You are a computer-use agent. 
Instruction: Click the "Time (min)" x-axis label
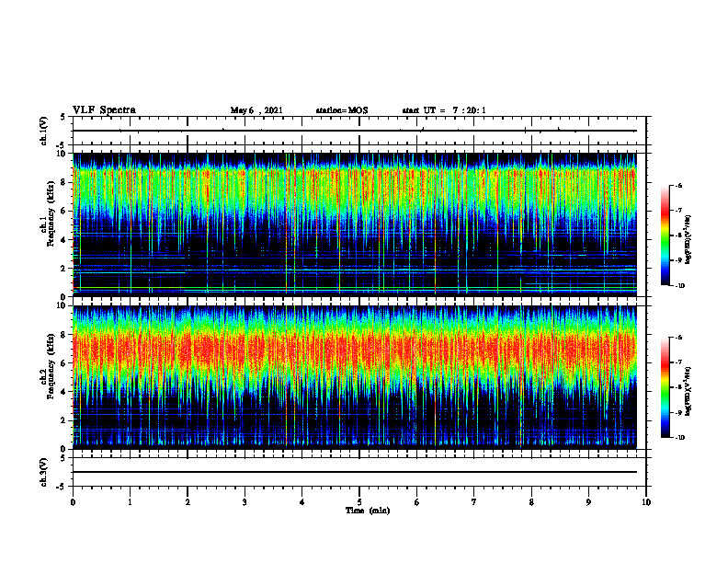click(x=368, y=511)
